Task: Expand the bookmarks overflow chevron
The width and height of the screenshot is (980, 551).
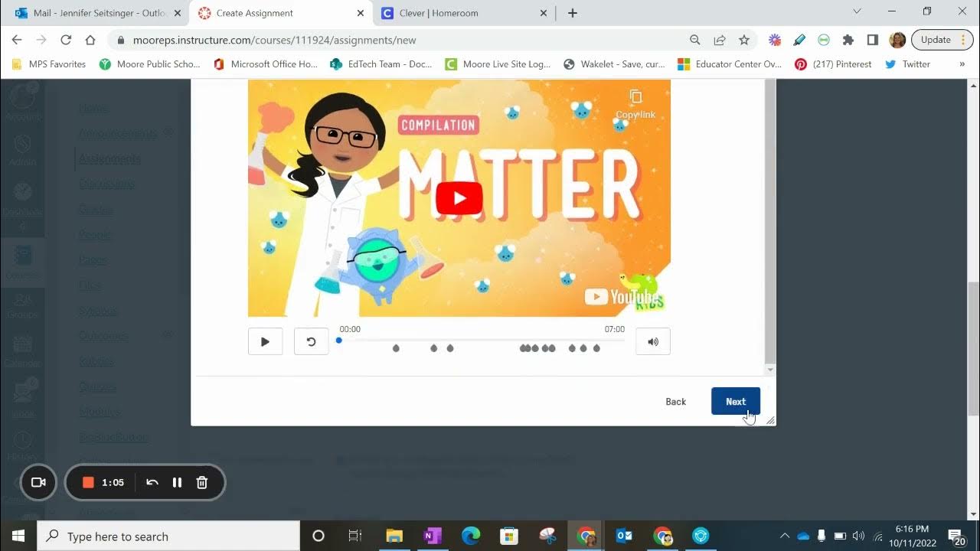Action: click(x=962, y=64)
